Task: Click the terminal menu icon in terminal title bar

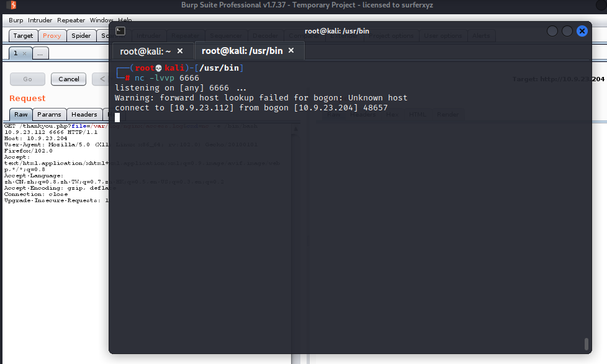Action: 120,31
